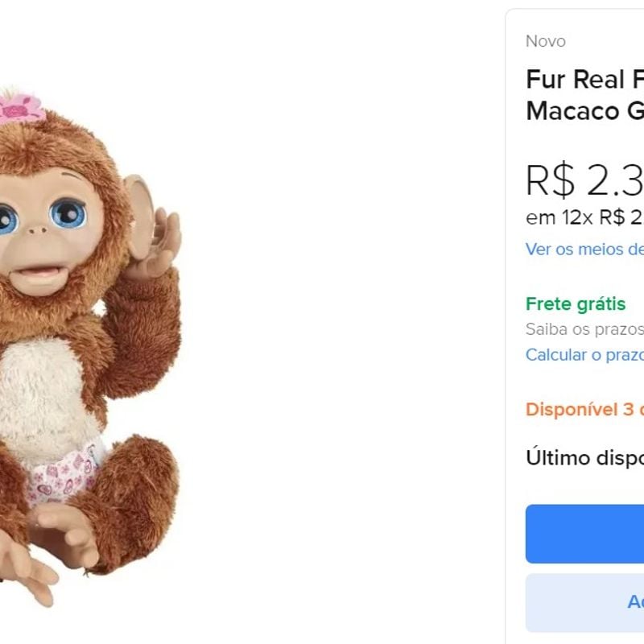Click the "Novo" condition label
This screenshot has height=644, width=644.
pos(545,41)
